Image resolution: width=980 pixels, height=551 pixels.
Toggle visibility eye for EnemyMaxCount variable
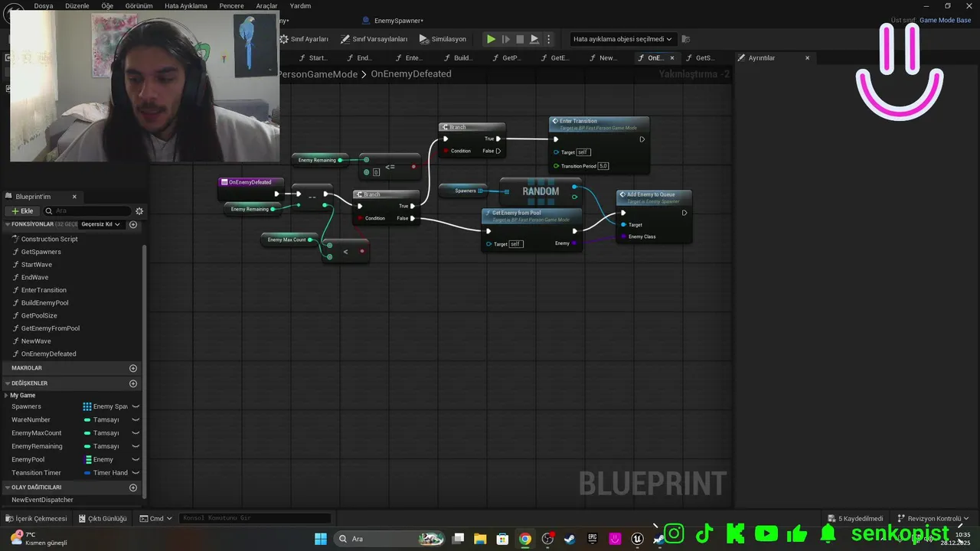pos(136,433)
